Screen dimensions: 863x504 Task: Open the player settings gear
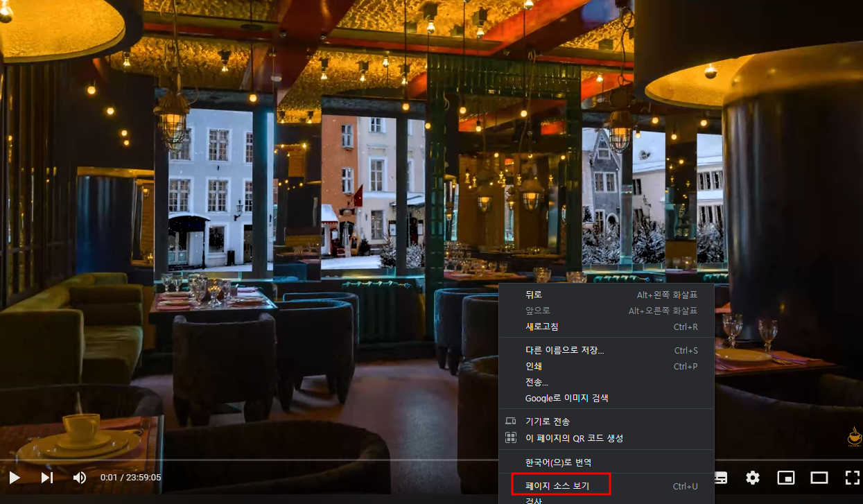(753, 477)
